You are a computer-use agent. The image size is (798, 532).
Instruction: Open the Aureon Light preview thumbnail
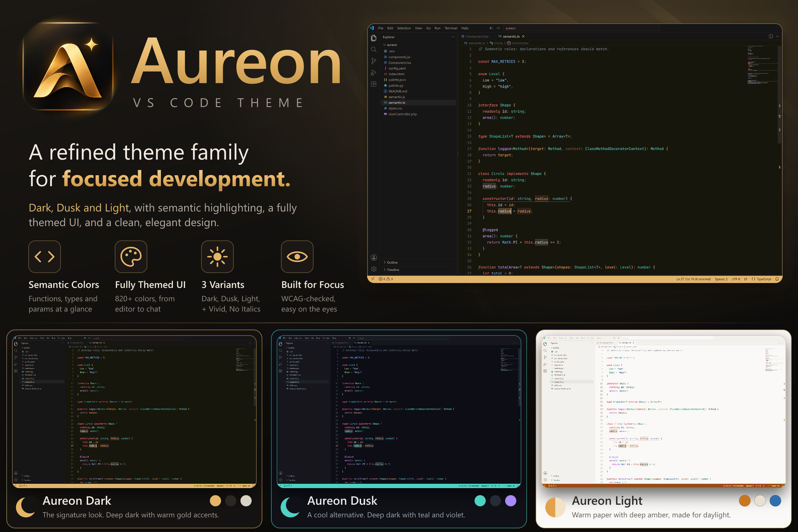(x=663, y=412)
